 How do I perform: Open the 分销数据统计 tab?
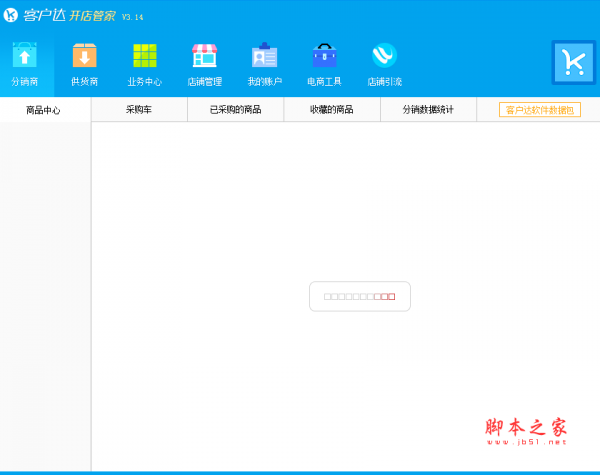coord(428,110)
